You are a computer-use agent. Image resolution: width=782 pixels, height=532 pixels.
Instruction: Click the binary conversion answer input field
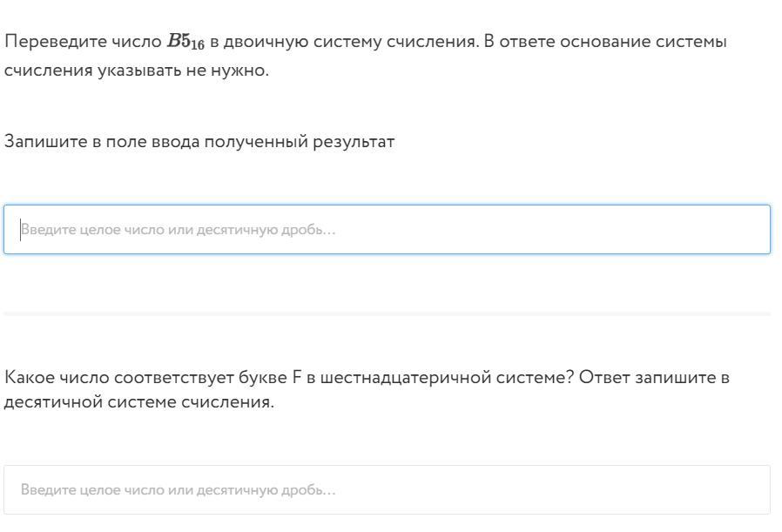pos(387,230)
